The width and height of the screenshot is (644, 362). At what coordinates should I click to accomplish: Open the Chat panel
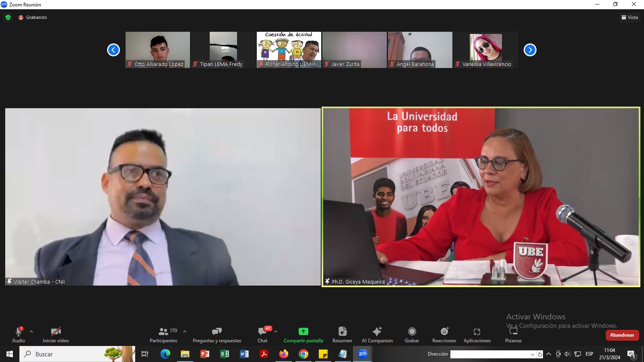point(262,335)
